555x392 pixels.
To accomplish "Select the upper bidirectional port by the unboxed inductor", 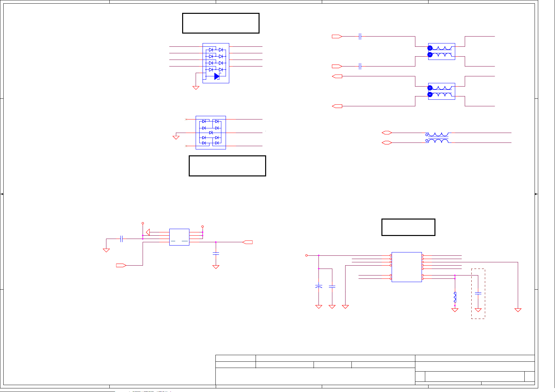I will (x=387, y=133).
